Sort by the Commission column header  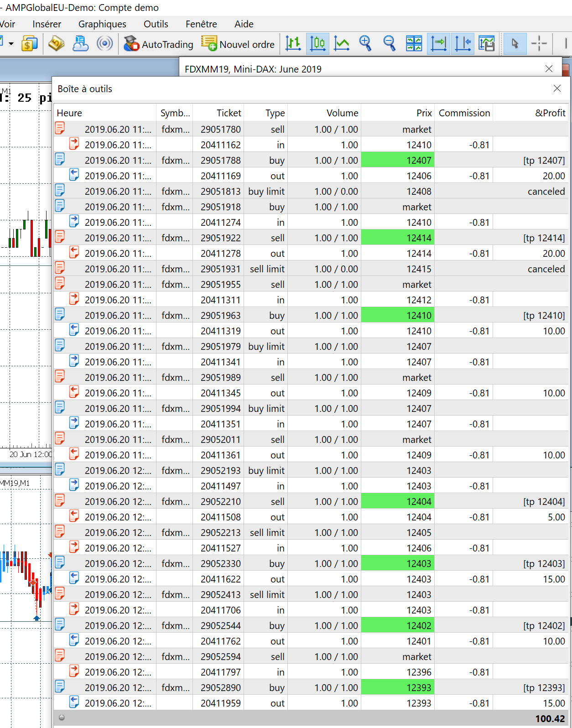point(464,113)
